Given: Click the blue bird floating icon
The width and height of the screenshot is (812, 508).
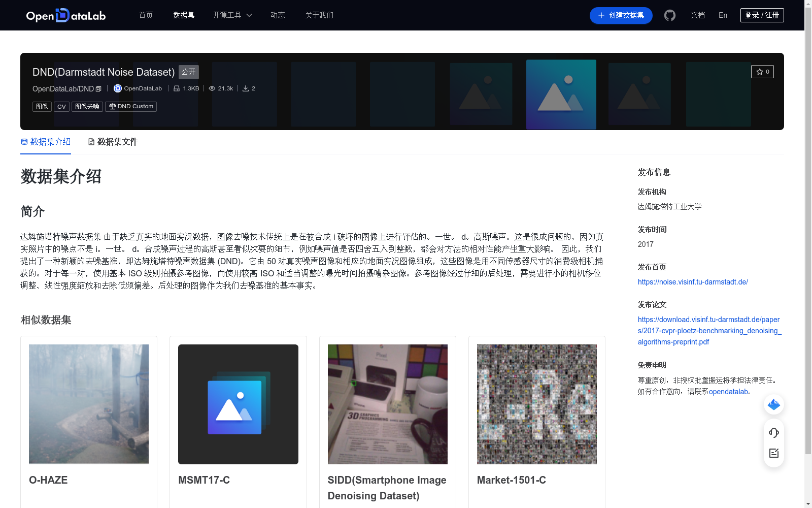Looking at the screenshot, I should coord(774,404).
